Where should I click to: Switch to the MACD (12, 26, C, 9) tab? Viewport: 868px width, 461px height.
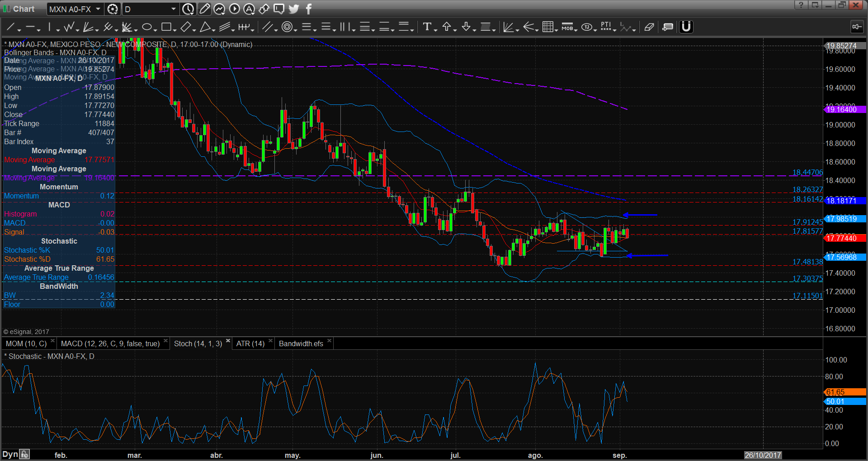(110, 343)
